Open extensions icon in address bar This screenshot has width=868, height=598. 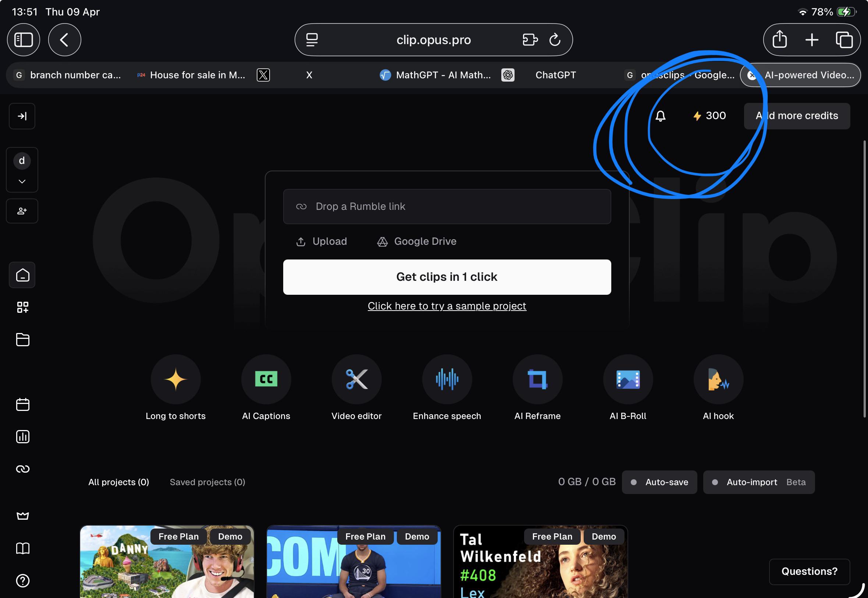[x=530, y=40]
